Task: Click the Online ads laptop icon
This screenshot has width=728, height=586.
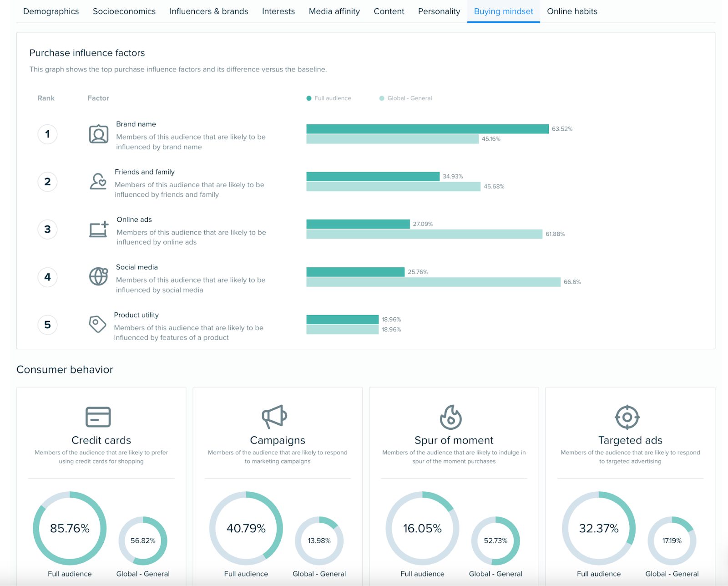Action: tap(98, 229)
